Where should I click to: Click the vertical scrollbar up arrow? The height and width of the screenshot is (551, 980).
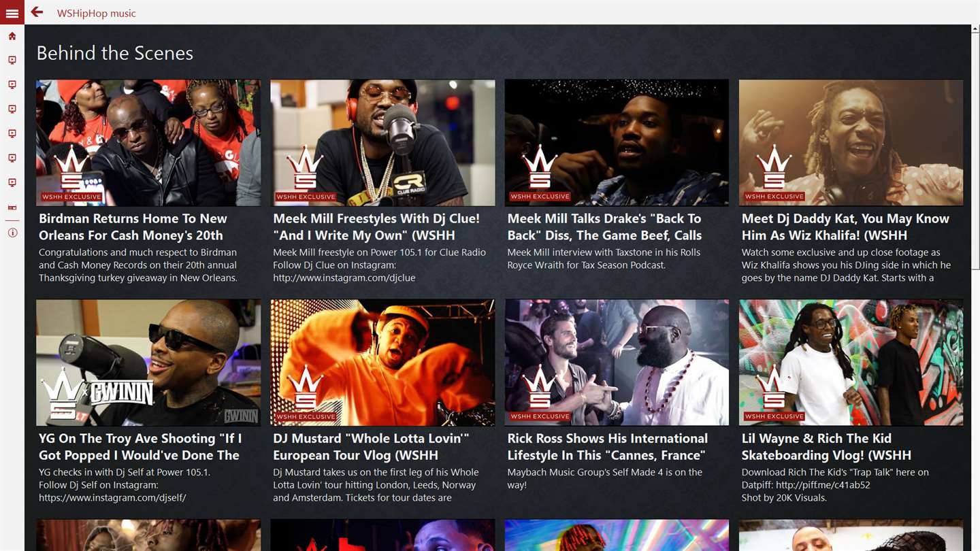click(975, 30)
